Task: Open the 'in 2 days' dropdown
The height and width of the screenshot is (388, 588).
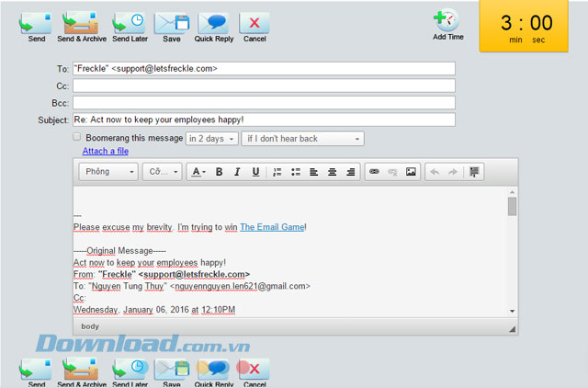Action: pyautogui.click(x=211, y=139)
